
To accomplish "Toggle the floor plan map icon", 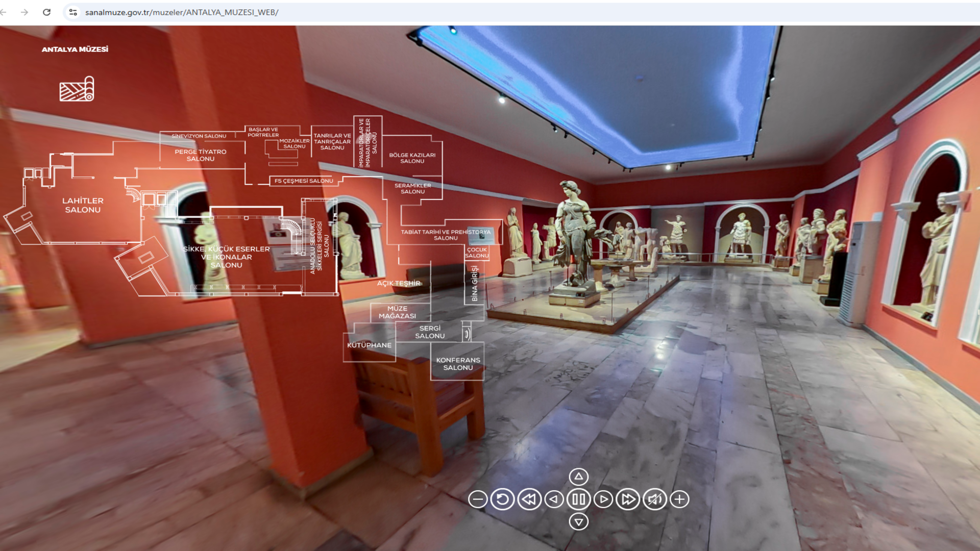I will (77, 89).
